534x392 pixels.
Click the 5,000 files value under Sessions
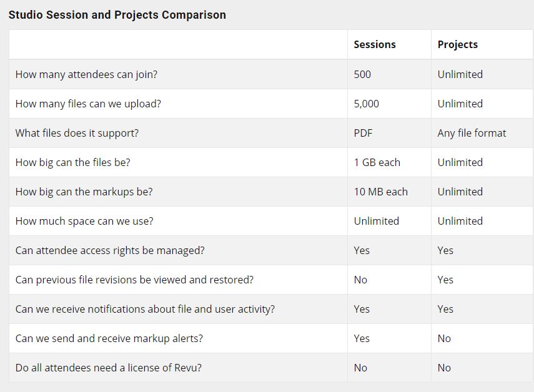coord(367,104)
